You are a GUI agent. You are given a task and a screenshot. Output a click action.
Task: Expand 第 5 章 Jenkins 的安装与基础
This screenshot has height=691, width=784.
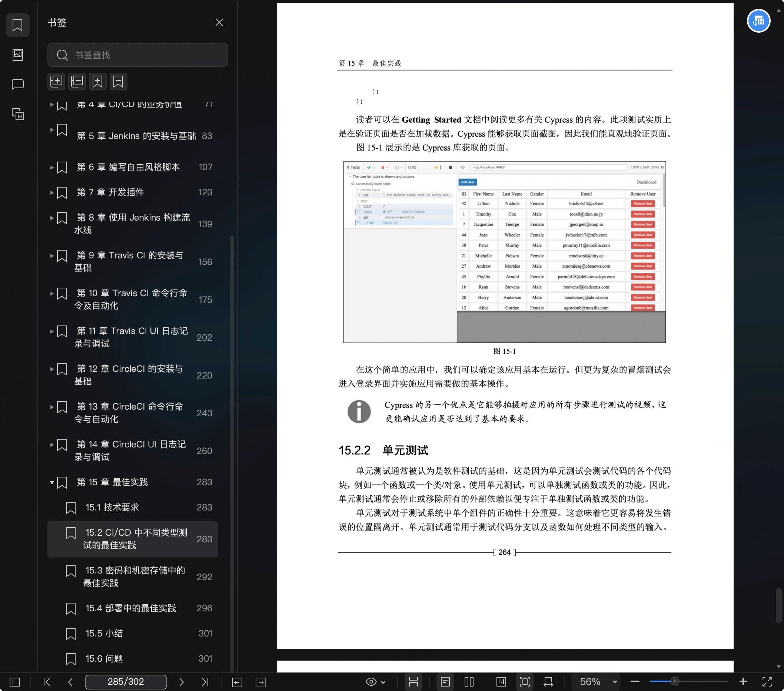pyautogui.click(x=52, y=130)
